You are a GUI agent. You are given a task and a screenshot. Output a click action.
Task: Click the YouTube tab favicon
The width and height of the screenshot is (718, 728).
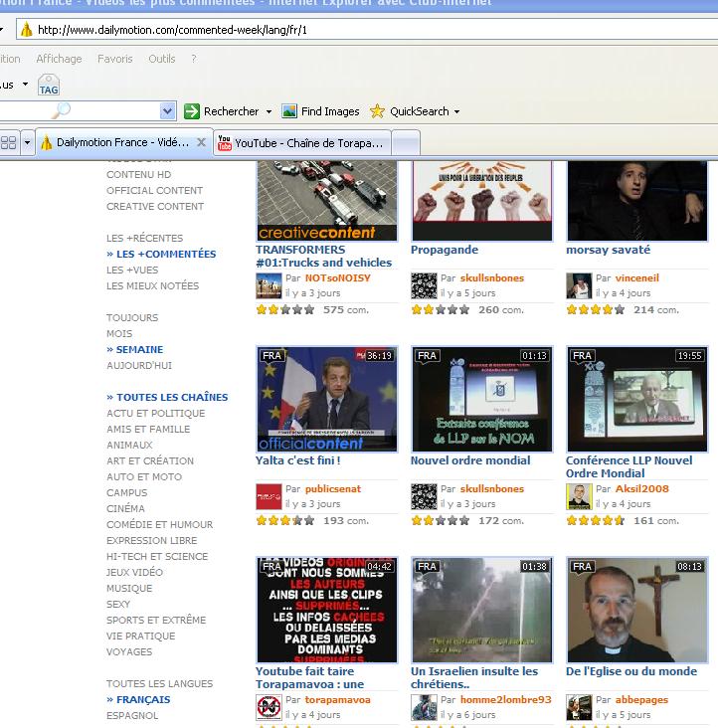click(225, 143)
